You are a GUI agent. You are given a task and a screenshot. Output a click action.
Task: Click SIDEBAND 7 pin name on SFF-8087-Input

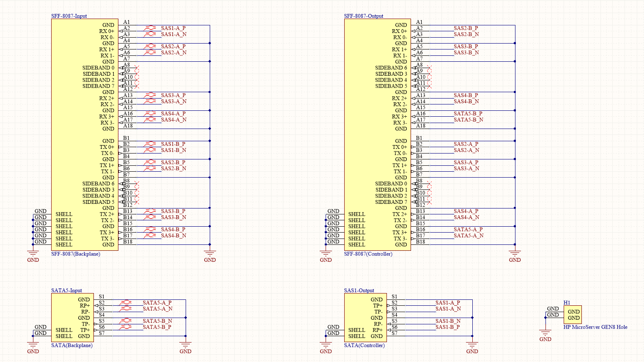pyautogui.click(x=98, y=86)
